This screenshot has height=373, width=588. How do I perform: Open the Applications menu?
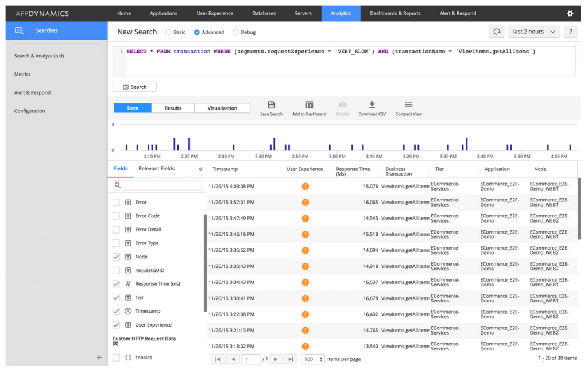coord(164,14)
